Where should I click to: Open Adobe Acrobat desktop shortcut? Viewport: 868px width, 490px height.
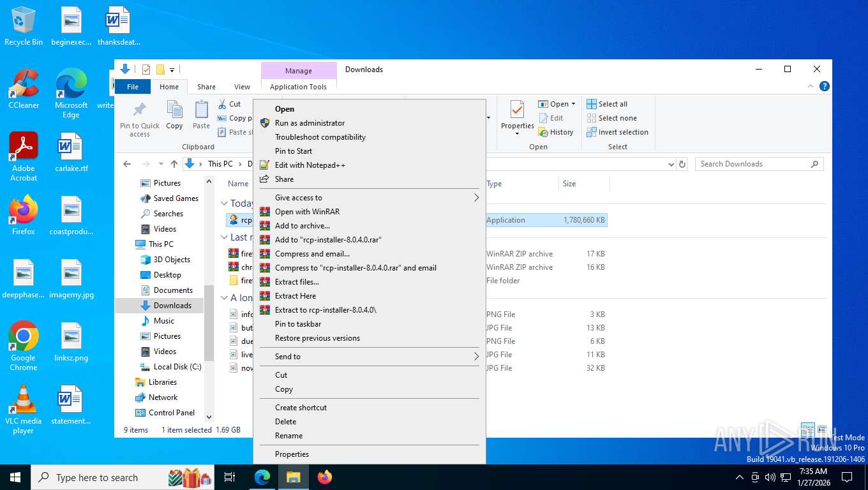[24, 157]
